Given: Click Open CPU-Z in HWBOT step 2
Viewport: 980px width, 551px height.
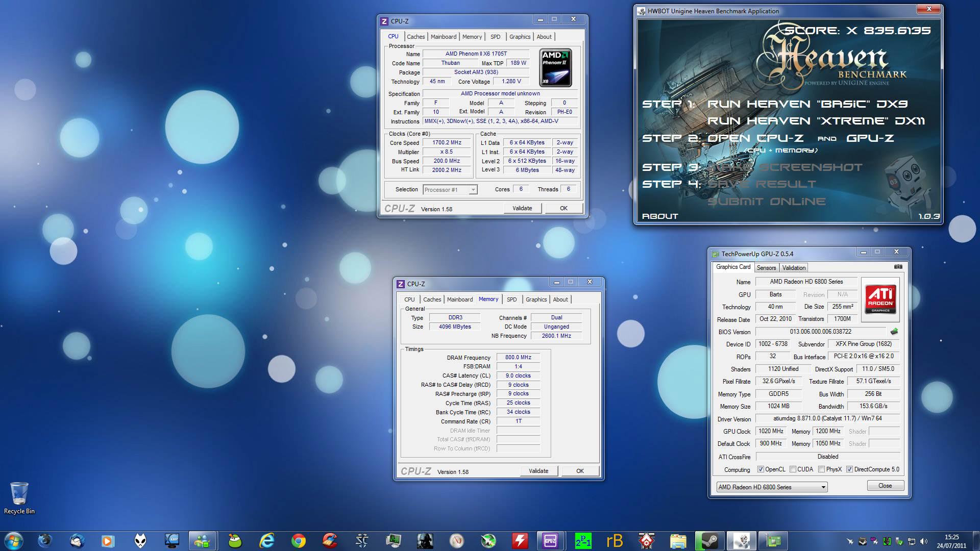Looking at the screenshot, I should tap(755, 138).
